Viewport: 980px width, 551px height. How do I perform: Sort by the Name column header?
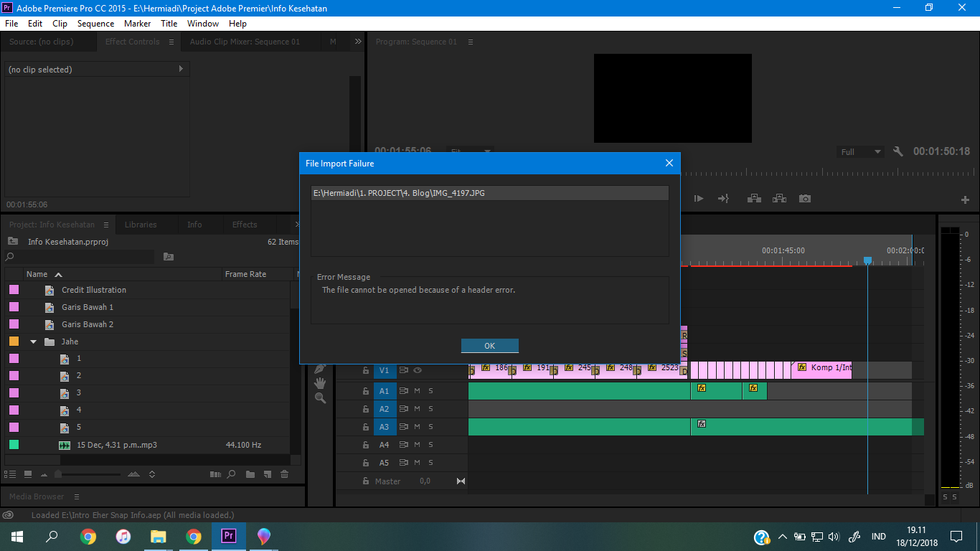(37, 274)
